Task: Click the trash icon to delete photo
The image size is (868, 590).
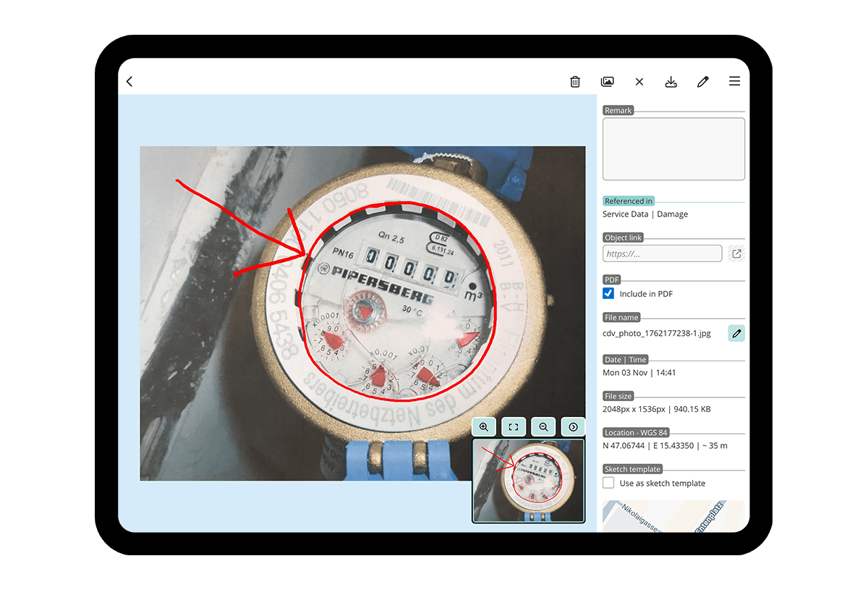Action: 575,82
